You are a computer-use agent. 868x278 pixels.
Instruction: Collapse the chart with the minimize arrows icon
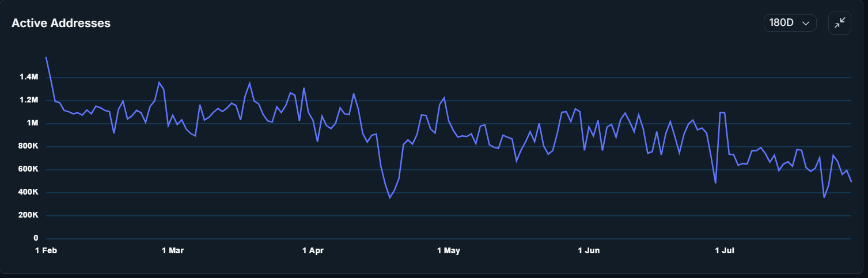pyautogui.click(x=839, y=23)
